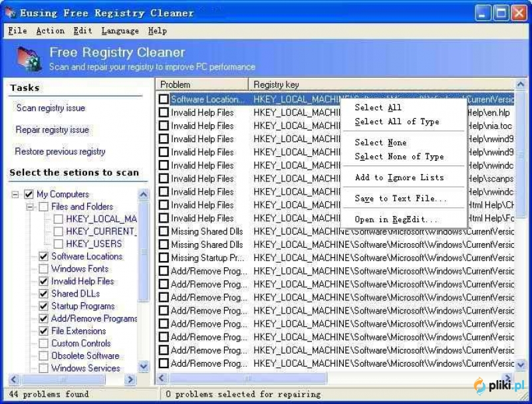532x404 pixels.
Task: Select the Missing Startup Pr... result row
Action: [x=336, y=258]
